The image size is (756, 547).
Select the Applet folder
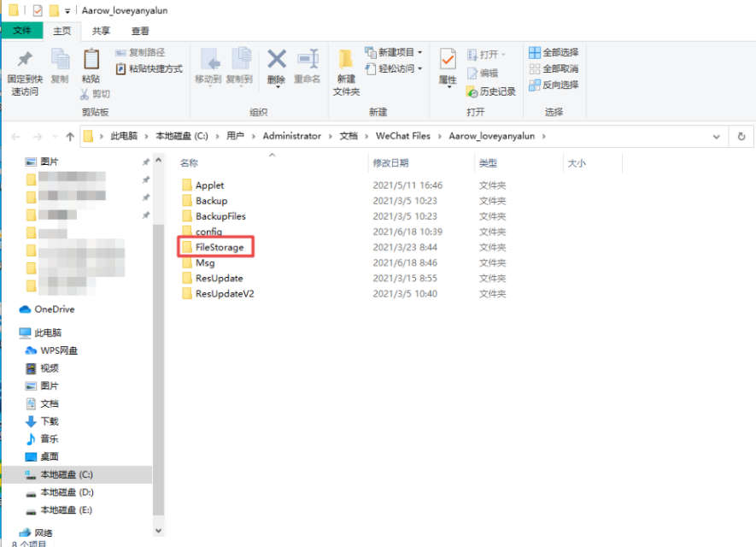[210, 185]
